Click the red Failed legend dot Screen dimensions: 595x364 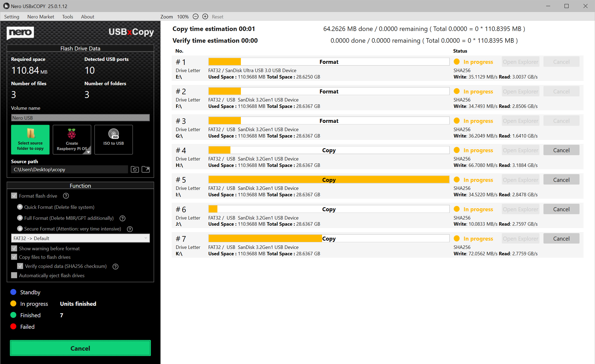point(13,327)
